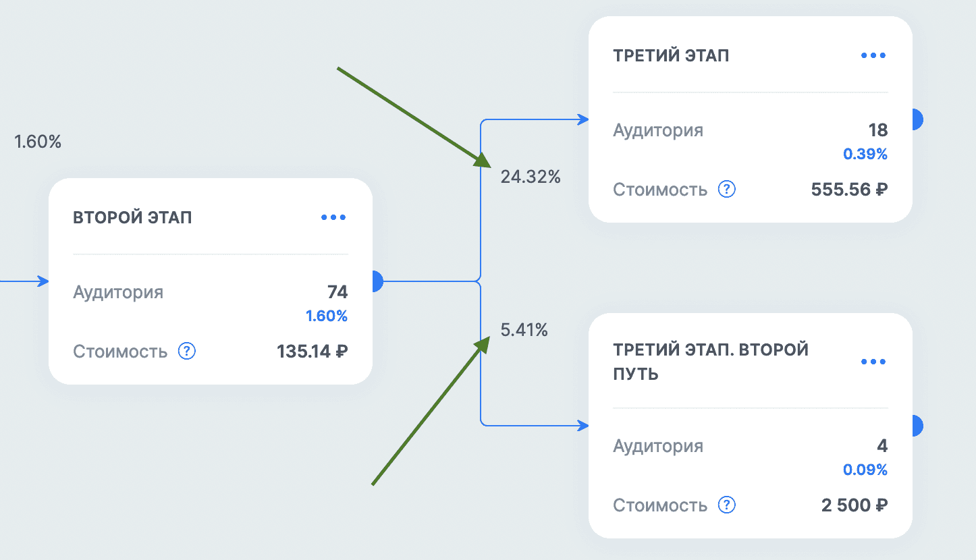This screenshot has height=560, width=976.
Task: Click the 1.60% conversion label left of Второй этап
Action: [38, 142]
